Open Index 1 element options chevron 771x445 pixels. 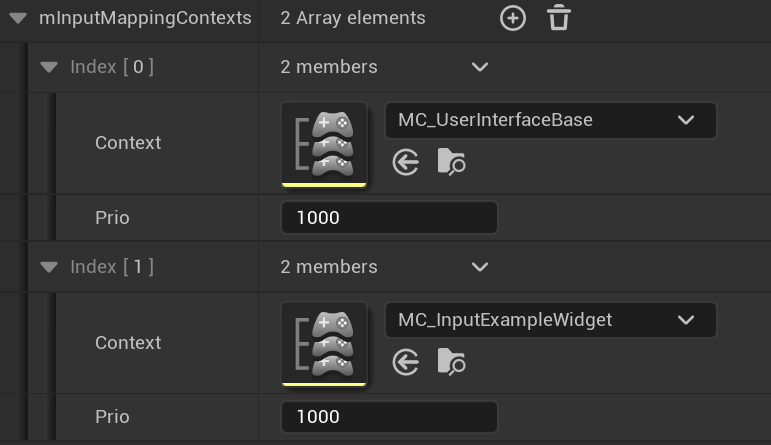(x=480, y=267)
